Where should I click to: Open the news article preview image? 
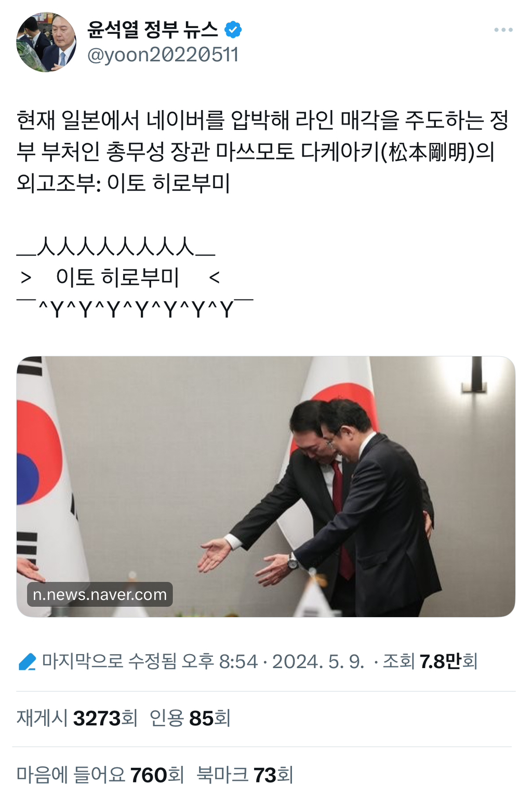point(266,486)
